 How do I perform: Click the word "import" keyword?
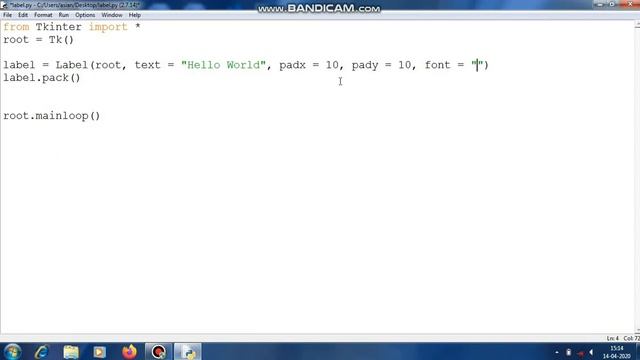(108, 27)
